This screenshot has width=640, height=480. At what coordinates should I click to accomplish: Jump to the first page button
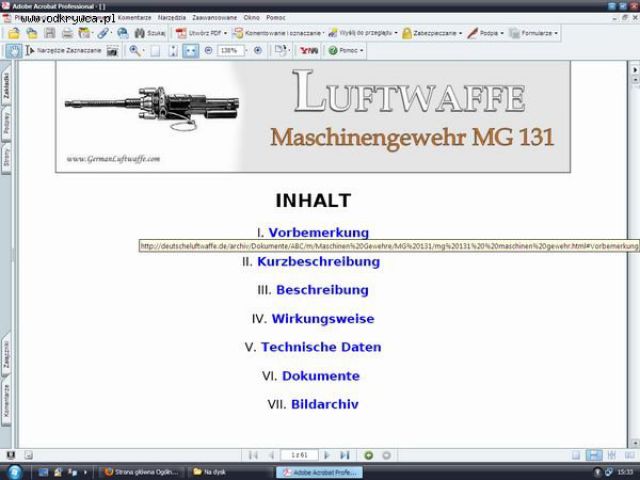pos(253,455)
